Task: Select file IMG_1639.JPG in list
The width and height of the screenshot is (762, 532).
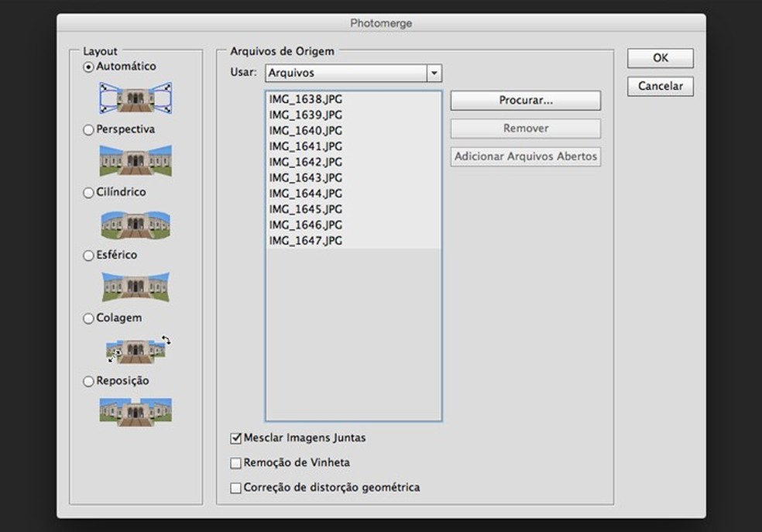Action: pos(353,115)
